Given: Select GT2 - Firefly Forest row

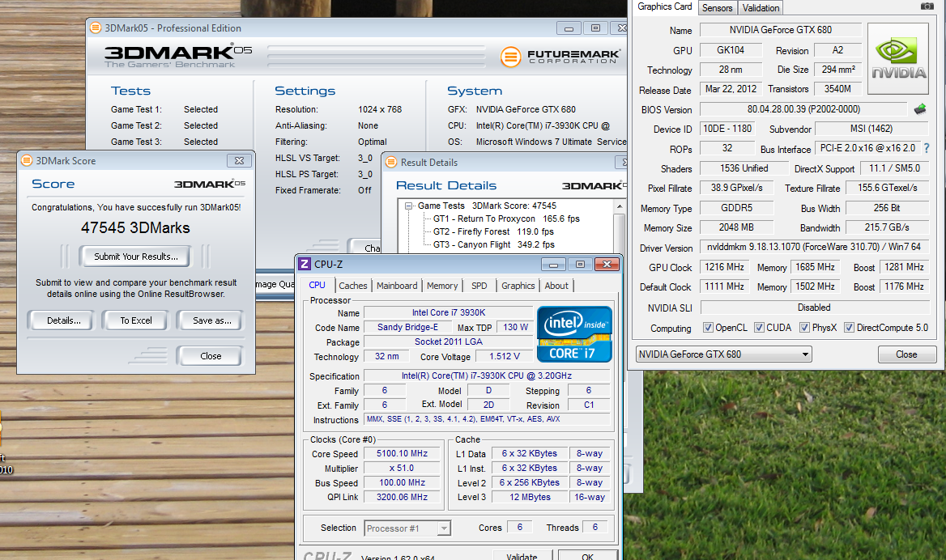Looking at the screenshot, I should [493, 231].
